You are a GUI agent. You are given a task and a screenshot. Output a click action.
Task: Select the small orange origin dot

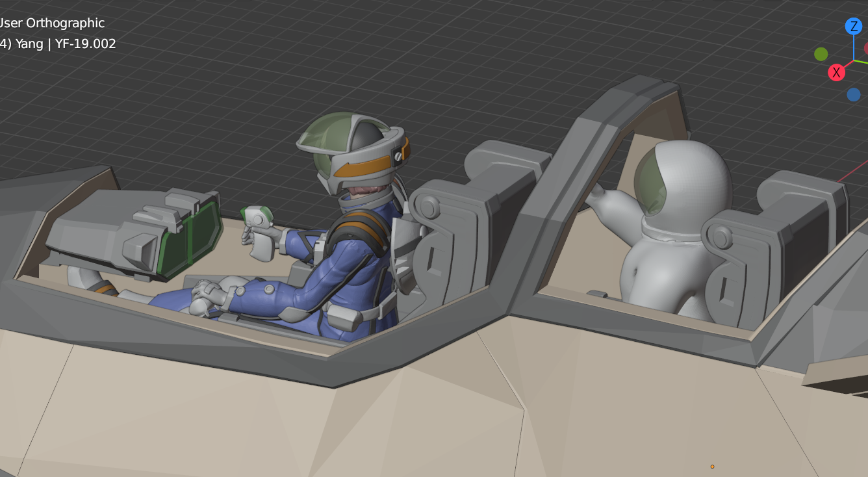click(x=712, y=466)
